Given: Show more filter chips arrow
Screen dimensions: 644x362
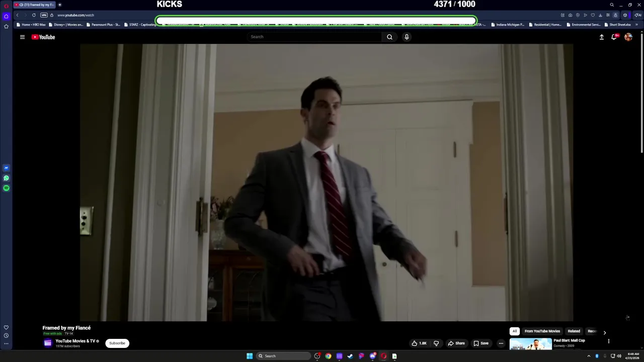Looking at the screenshot, I should click(x=604, y=332).
